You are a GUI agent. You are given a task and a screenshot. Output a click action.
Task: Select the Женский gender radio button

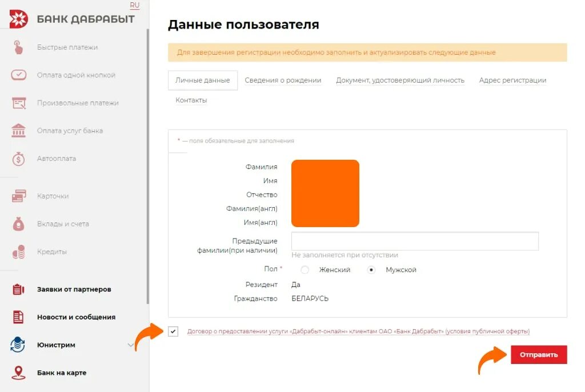click(x=305, y=270)
